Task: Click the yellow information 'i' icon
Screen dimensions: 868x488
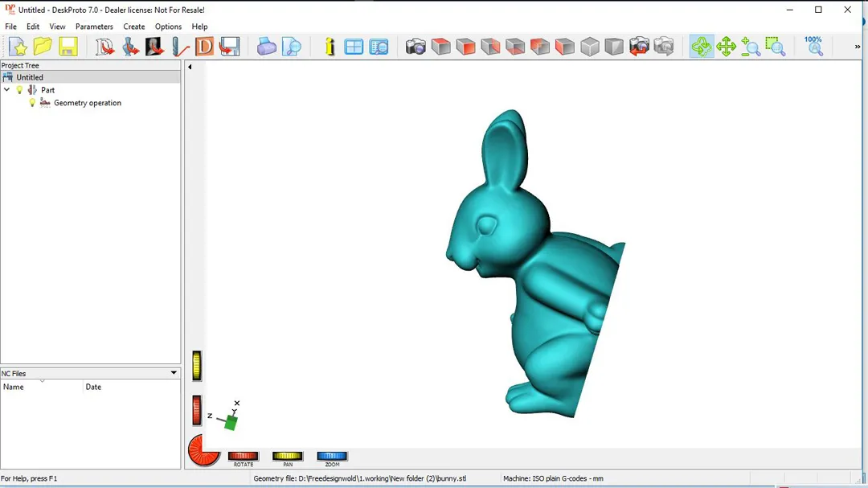Action: point(330,47)
